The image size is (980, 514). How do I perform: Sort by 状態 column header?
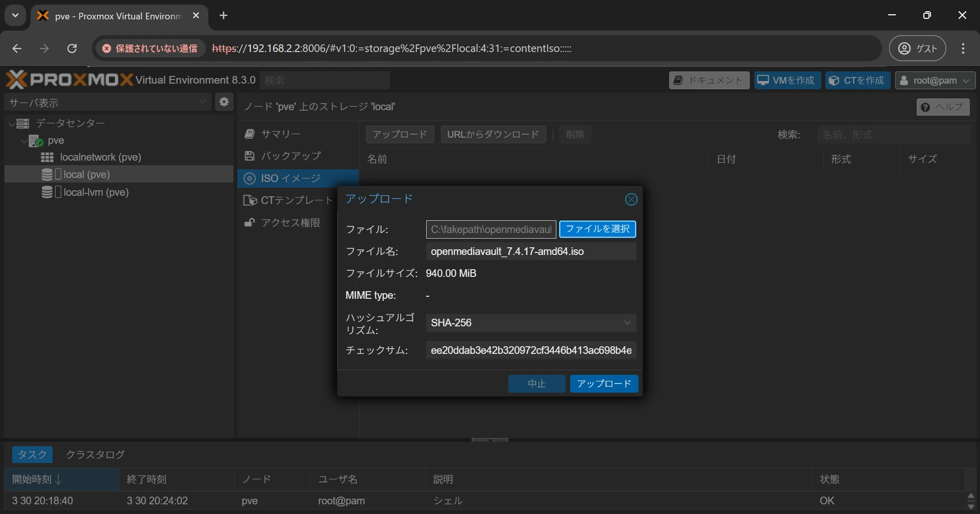888,479
